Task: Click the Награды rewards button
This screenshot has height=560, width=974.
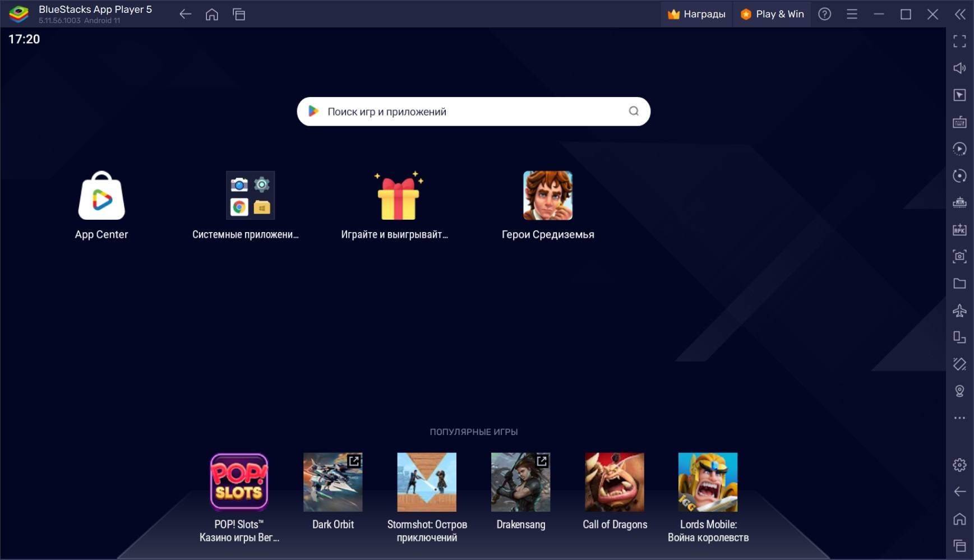Action: click(696, 14)
